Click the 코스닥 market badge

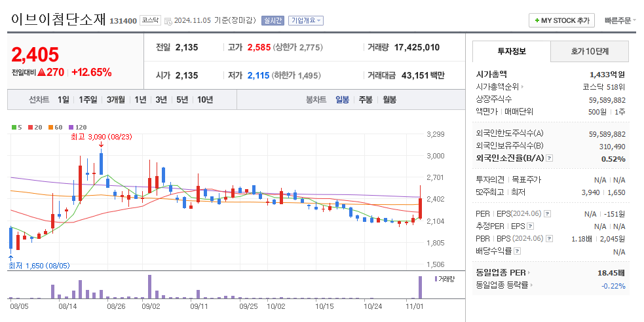(x=150, y=20)
